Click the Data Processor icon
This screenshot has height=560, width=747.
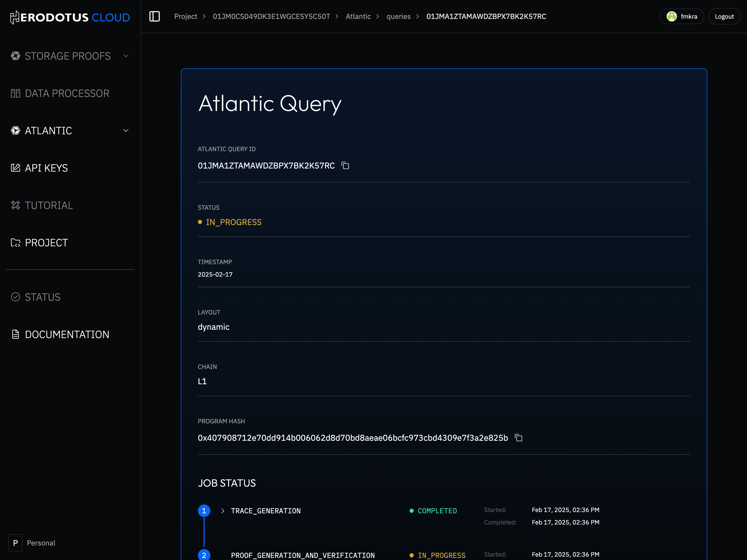click(x=16, y=93)
